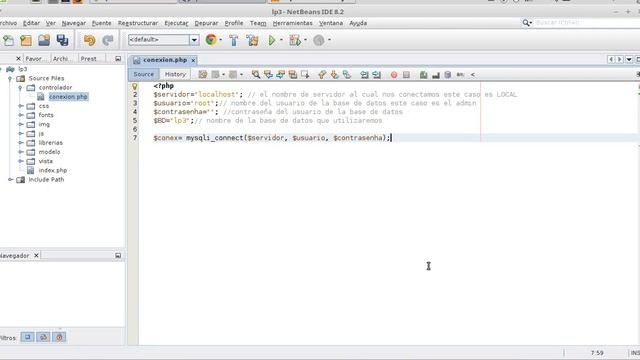
Task: Select the modelo folder in tree
Action: 49,152
